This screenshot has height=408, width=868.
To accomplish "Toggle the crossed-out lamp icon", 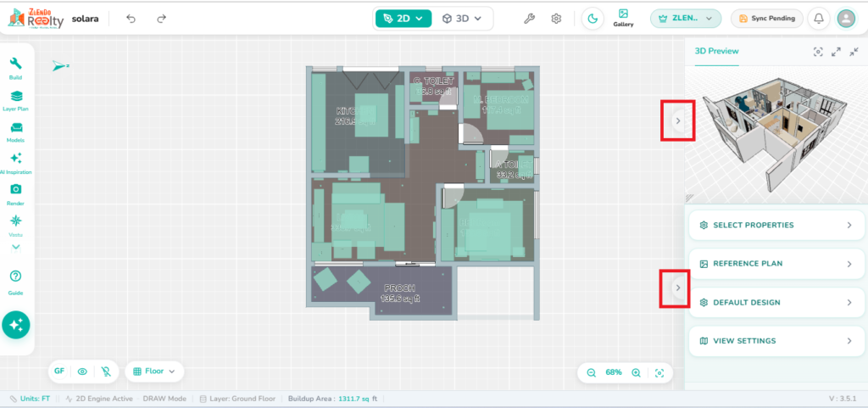I will click(x=106, y=372).
